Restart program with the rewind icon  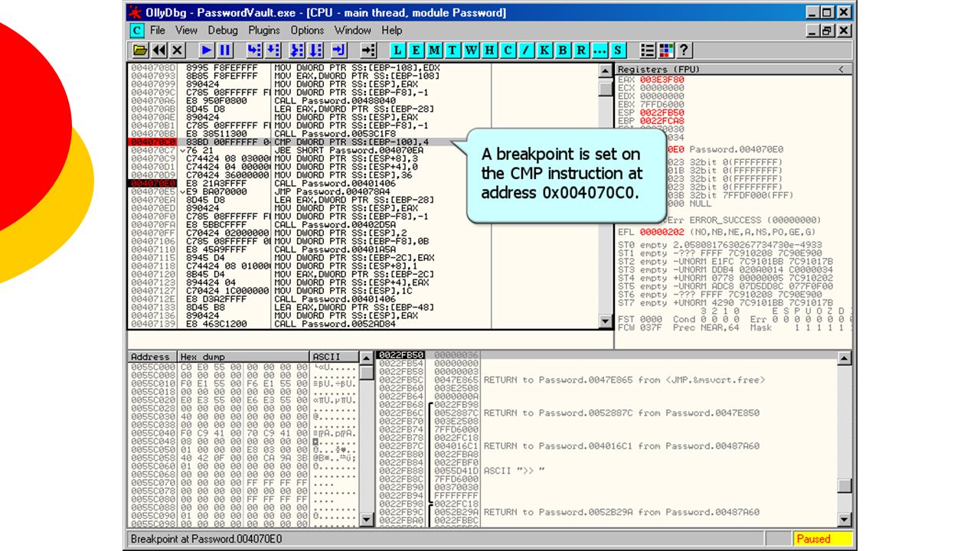click(159, 51)
